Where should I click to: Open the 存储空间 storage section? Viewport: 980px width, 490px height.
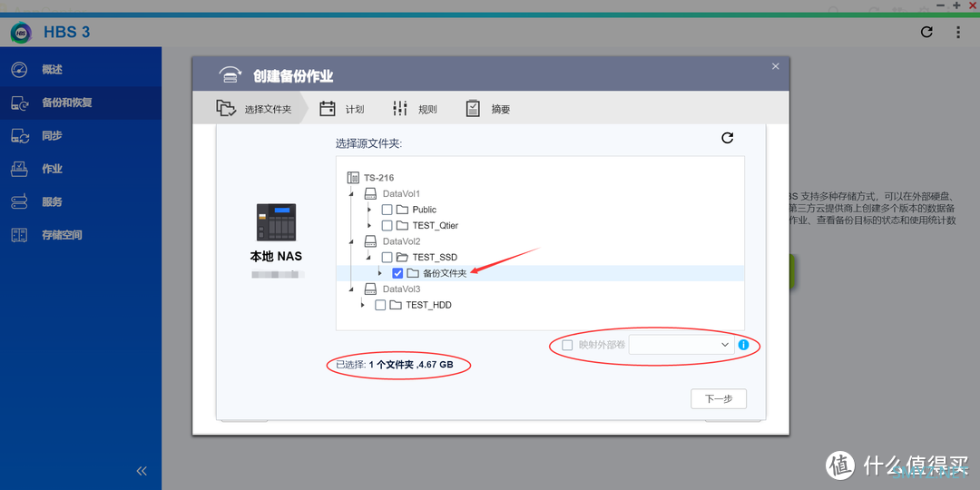point(81,235)
